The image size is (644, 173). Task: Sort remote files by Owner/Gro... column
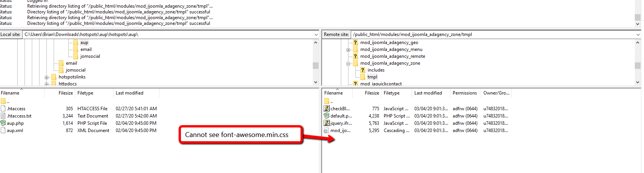(x=496, y=93)
